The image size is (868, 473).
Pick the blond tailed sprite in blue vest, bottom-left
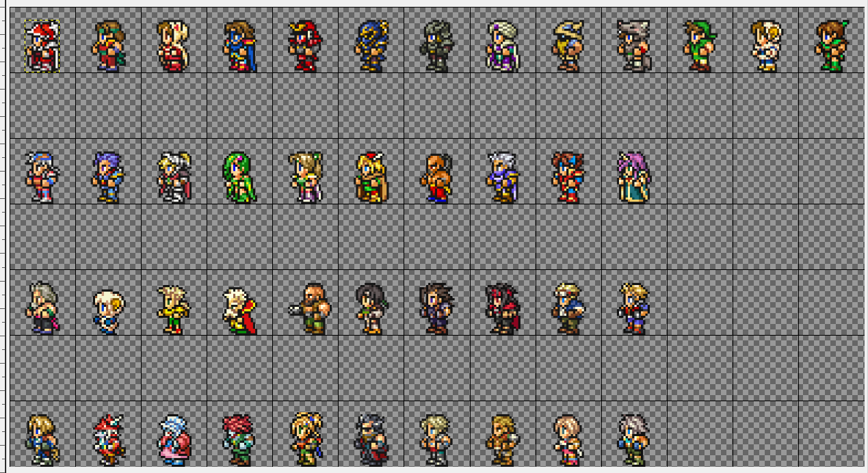coord(42,440)
